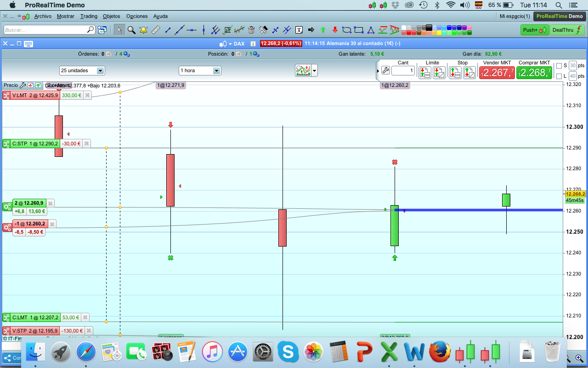Open gear settings for V:LMT 12.425,9 order
Screen dimensions: 588x368
[6, 95]
